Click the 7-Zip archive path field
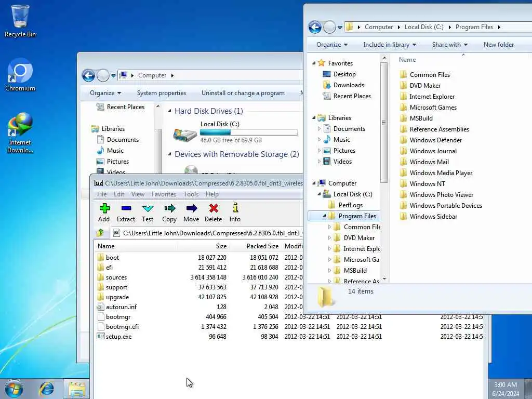Screen dimensions: 532x399 207,233
